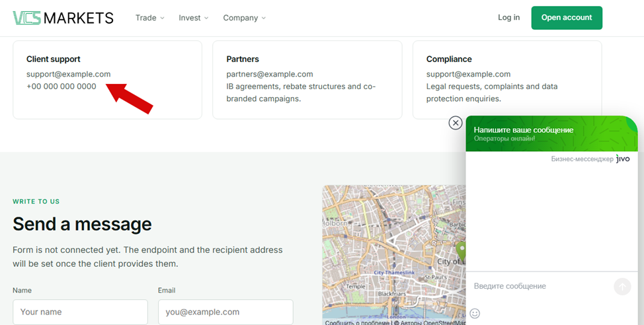Image resolution: width=644 pixels, height=325 pixels.
Task: Focus the Your name input field
Action: 80,312
